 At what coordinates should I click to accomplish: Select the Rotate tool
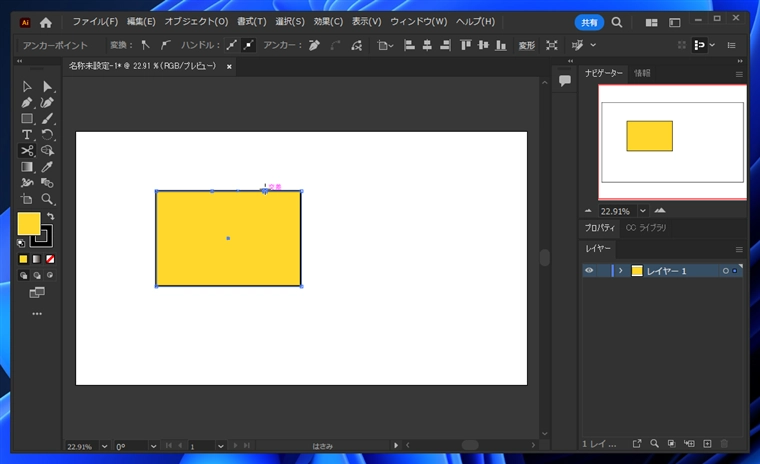click(x=47, y=135)
